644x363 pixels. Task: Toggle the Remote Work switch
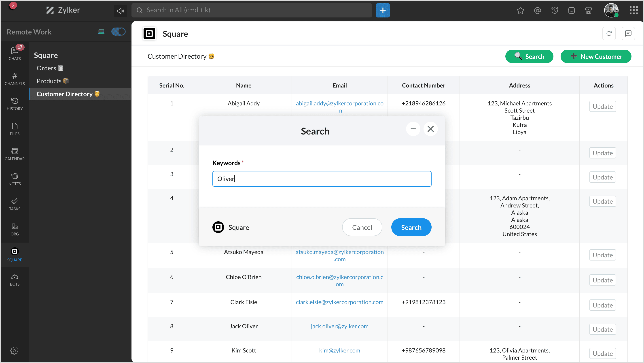(x=118, y=32)
